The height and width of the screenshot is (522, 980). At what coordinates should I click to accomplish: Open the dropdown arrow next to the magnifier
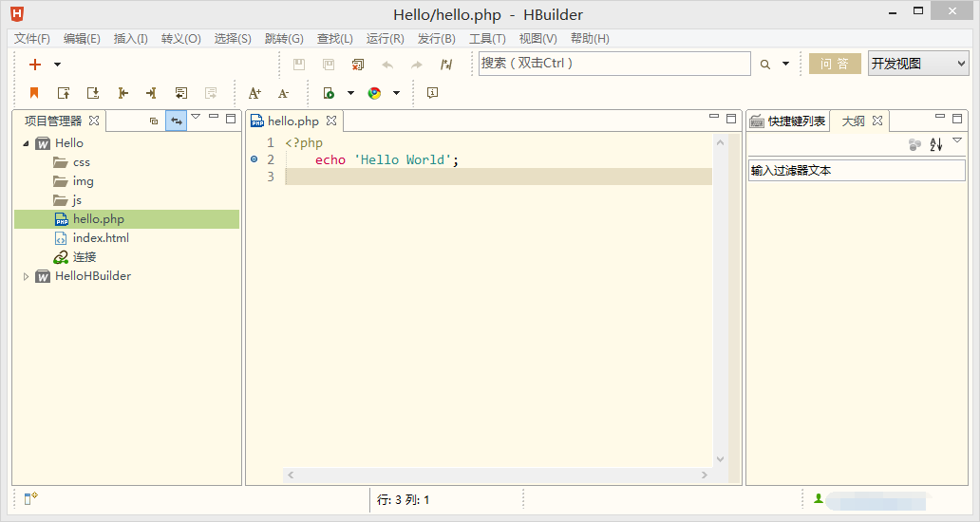pyautogui.click(x=785, y=64)
